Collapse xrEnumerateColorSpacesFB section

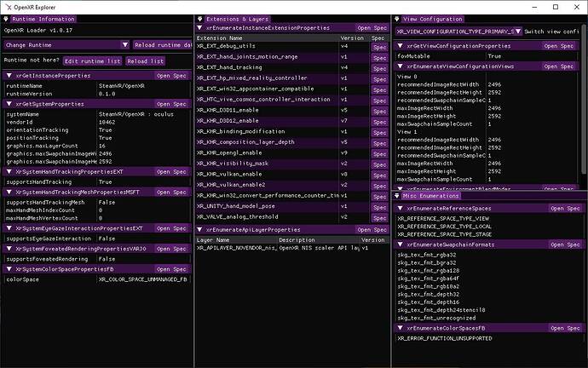click(x=401, y=328)
